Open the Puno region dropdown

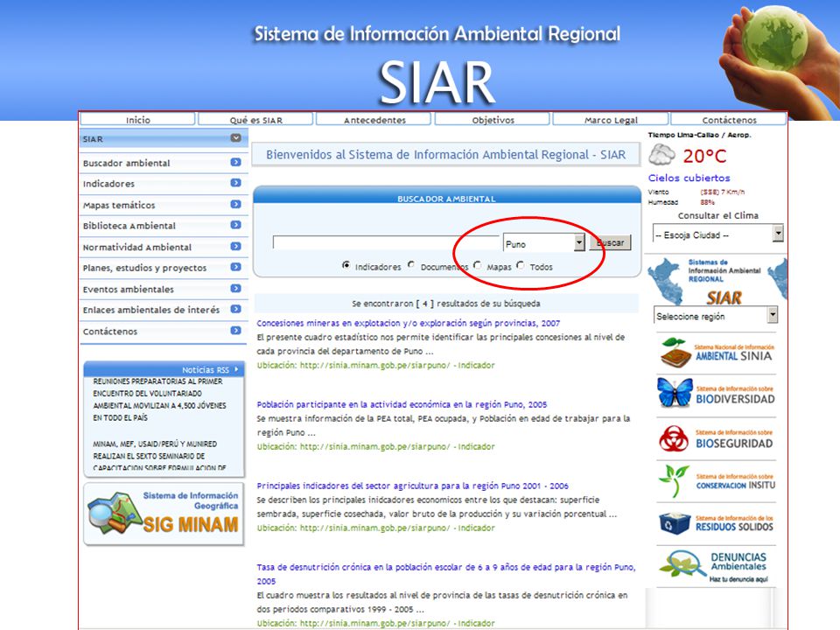point(543,243)
